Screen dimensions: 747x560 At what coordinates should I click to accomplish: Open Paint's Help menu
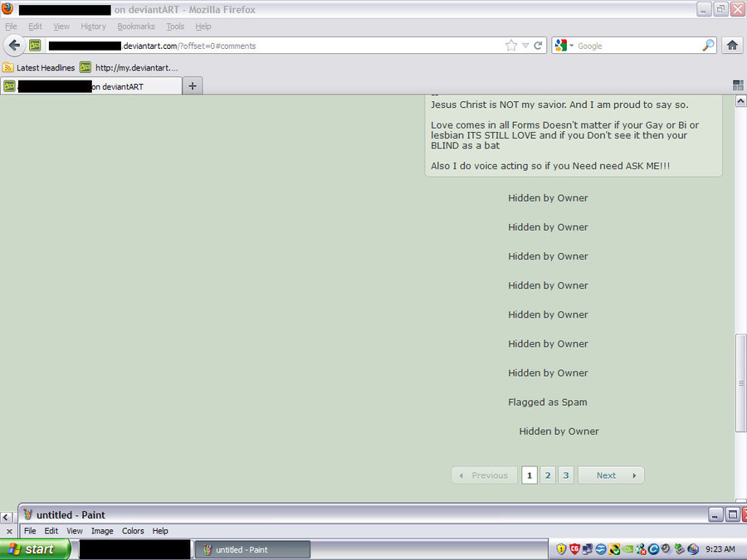point(160,531)
